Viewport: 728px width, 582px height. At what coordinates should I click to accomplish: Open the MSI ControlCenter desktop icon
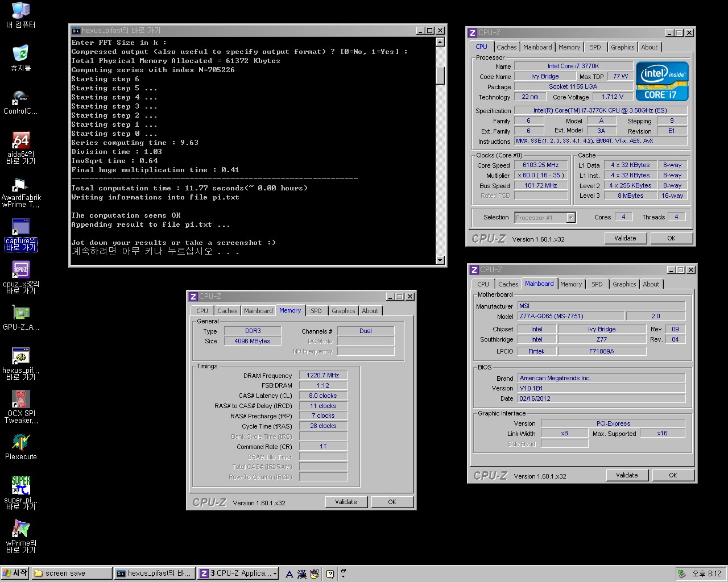pos(21,98)
